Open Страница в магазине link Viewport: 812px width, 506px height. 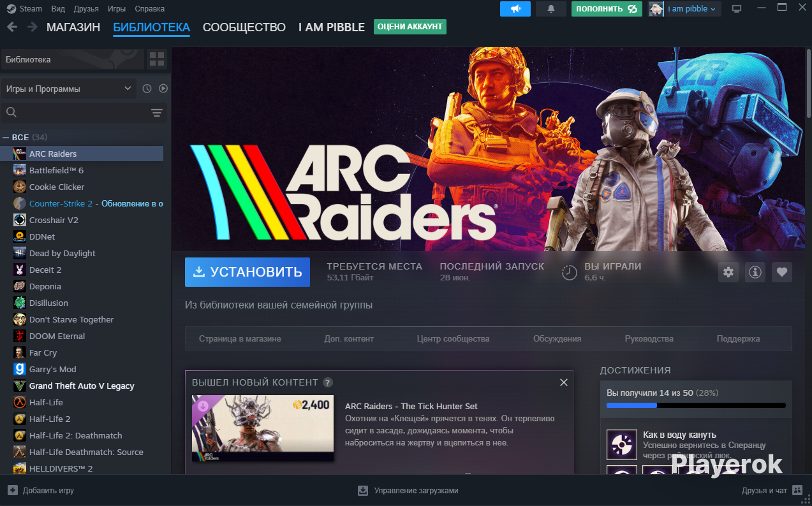tap(240, 338)
